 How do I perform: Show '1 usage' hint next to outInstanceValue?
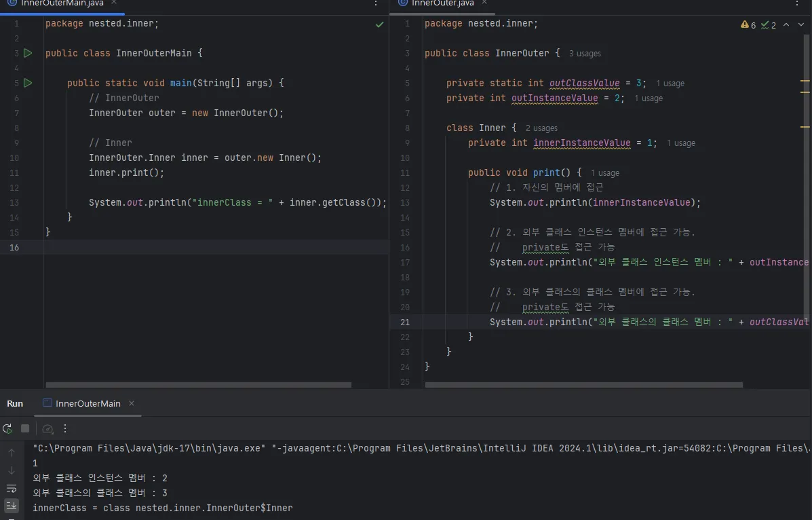click(649, 98)
